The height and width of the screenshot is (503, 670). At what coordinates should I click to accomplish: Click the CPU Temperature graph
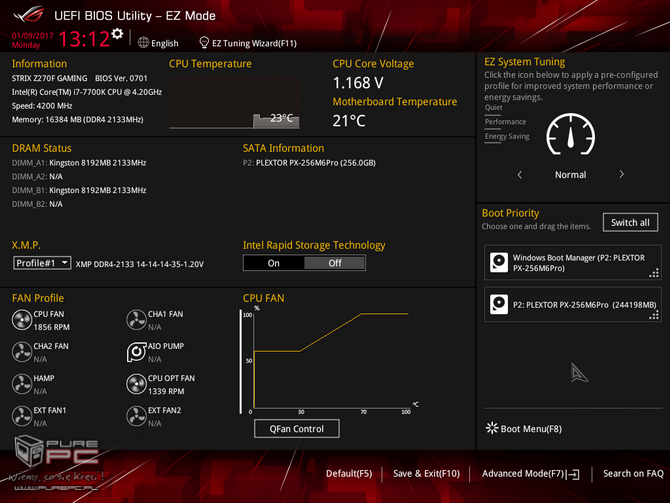coord(234,103)
